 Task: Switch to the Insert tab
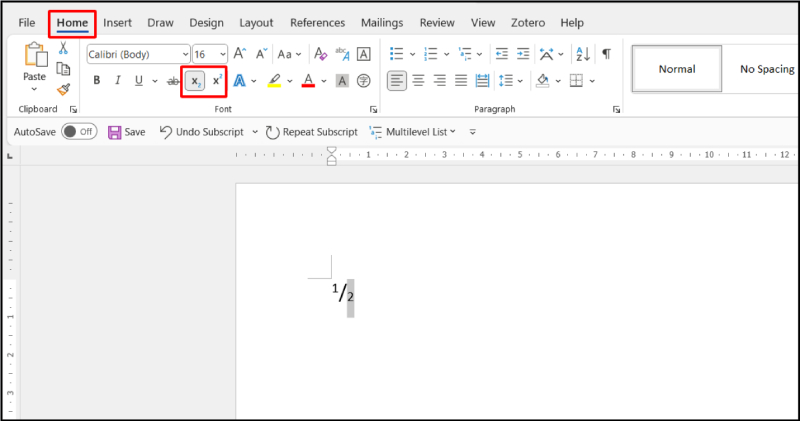(x=117, y=22)
